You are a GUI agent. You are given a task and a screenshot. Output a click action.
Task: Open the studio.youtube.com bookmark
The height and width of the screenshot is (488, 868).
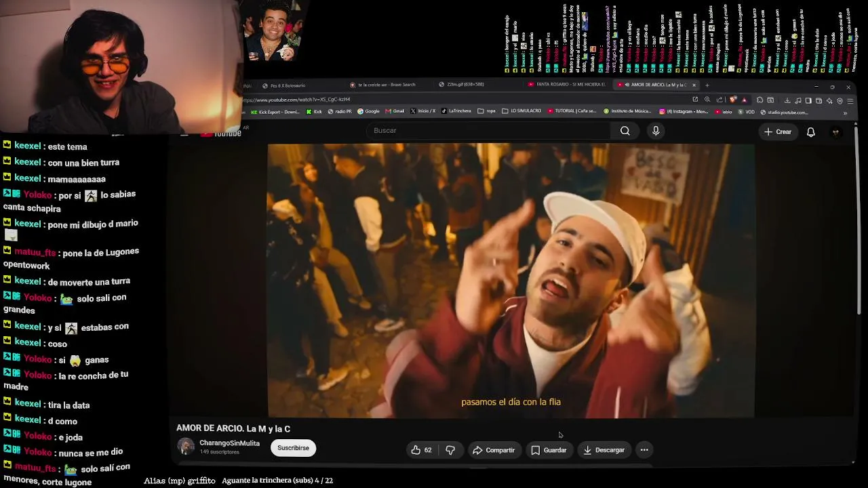click(784, 113)
